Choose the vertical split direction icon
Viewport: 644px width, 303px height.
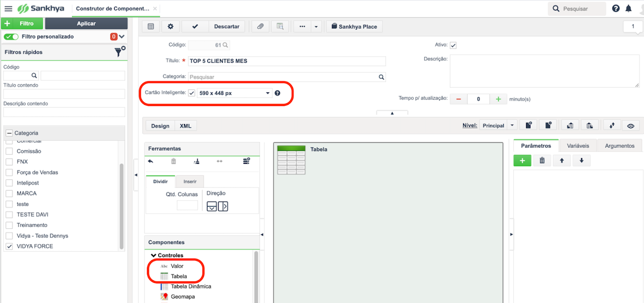click(212, 206)
